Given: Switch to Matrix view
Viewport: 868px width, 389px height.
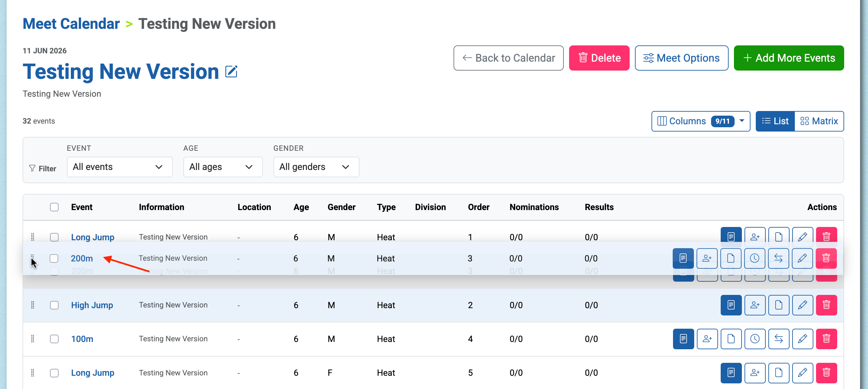Looking at the screenshot, I should [x=819, y=121].
